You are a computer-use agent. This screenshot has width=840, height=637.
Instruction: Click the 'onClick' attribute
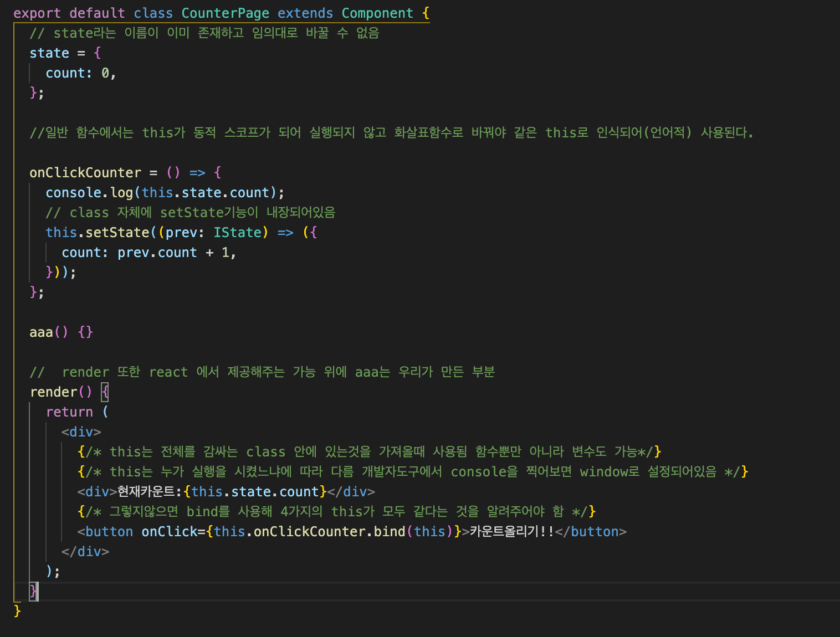(170, 532)
